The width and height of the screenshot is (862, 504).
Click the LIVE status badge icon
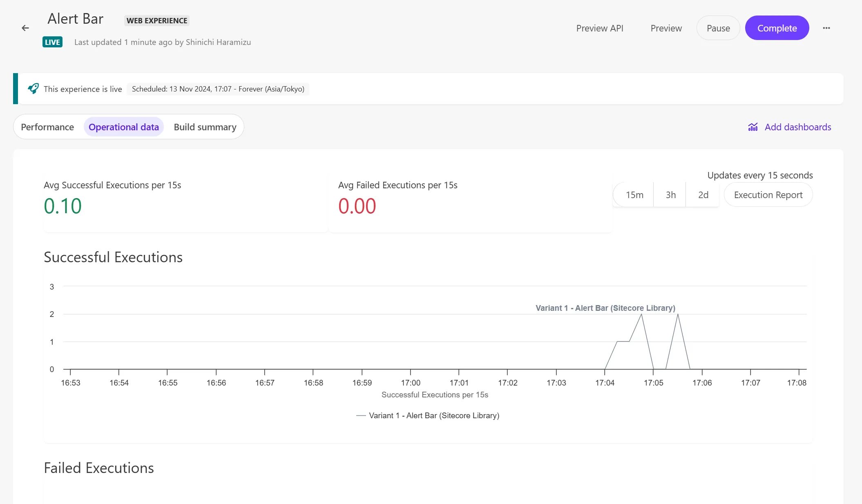tap(53, 42)
